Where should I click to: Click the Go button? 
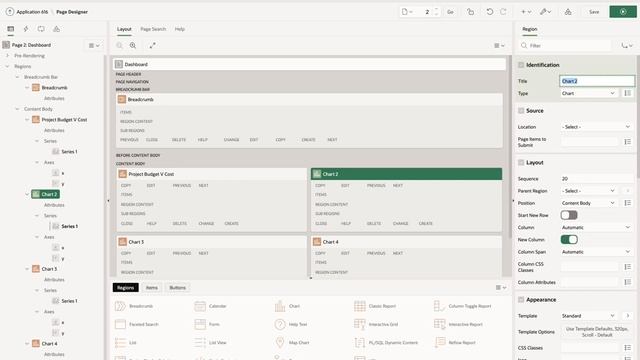(x=450, y=12)
